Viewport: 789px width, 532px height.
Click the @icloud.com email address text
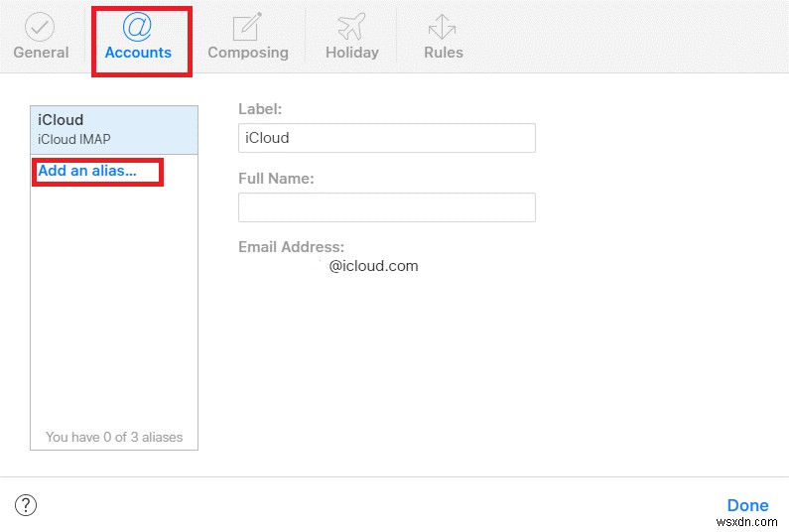click(x=373, y=266)
